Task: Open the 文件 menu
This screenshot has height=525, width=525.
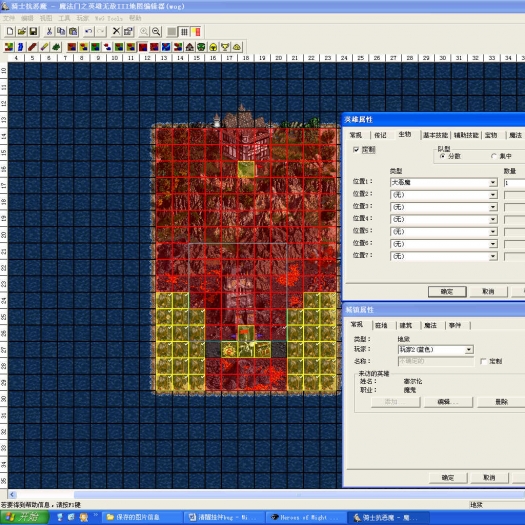Action: (9, 18)
